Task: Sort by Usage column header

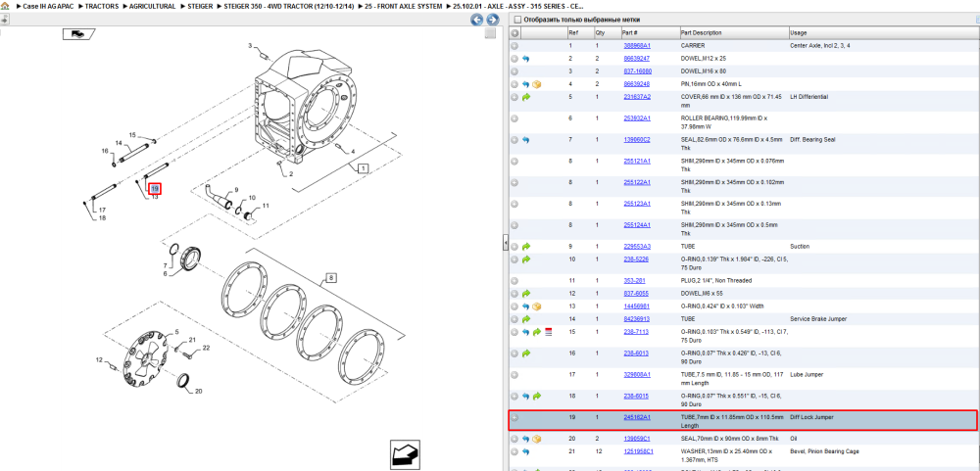Action: coord(798,32)
